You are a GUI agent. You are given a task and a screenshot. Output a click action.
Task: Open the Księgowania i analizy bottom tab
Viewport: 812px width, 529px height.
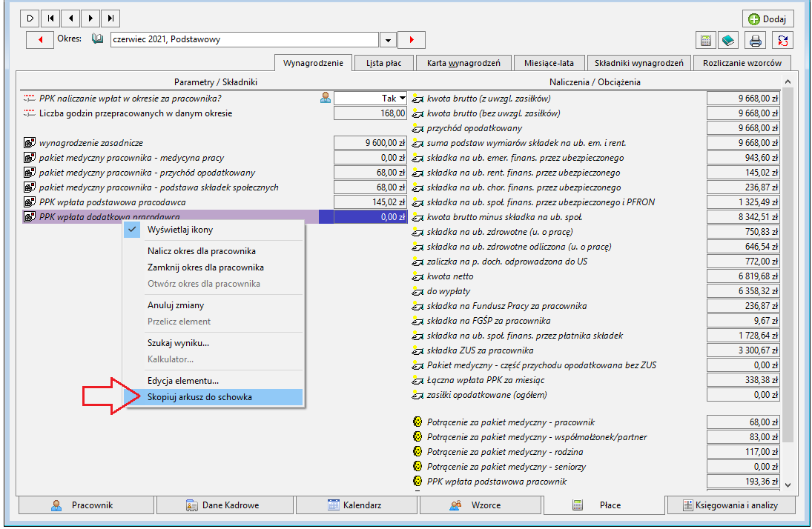coord(731,505)
